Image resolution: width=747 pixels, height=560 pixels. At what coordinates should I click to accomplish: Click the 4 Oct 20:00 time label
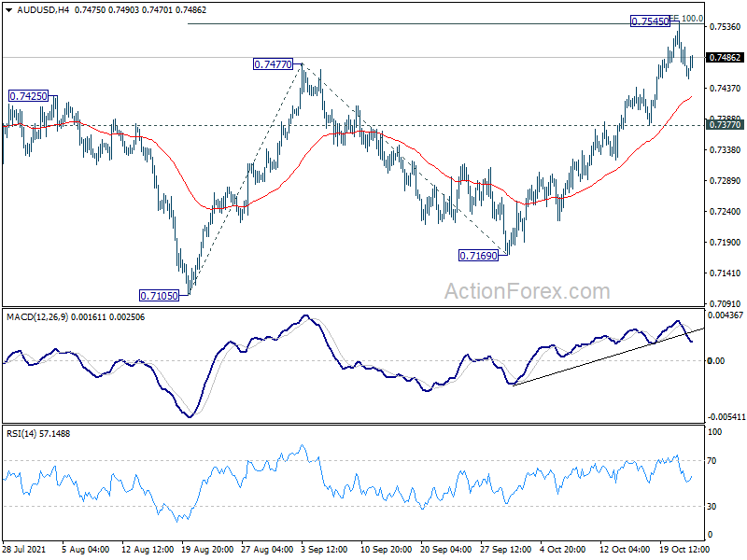point(563,550)
